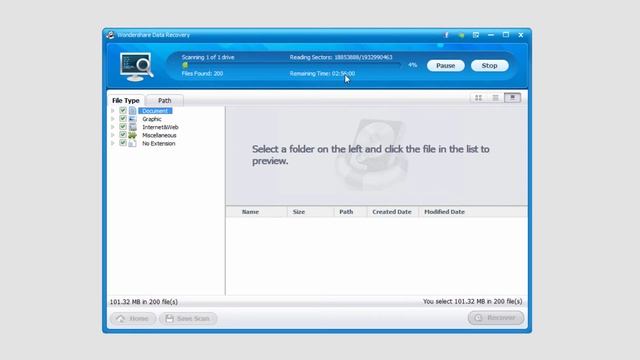
Task: Click the Graphic file type icon
Action: [x=133, y=119]
